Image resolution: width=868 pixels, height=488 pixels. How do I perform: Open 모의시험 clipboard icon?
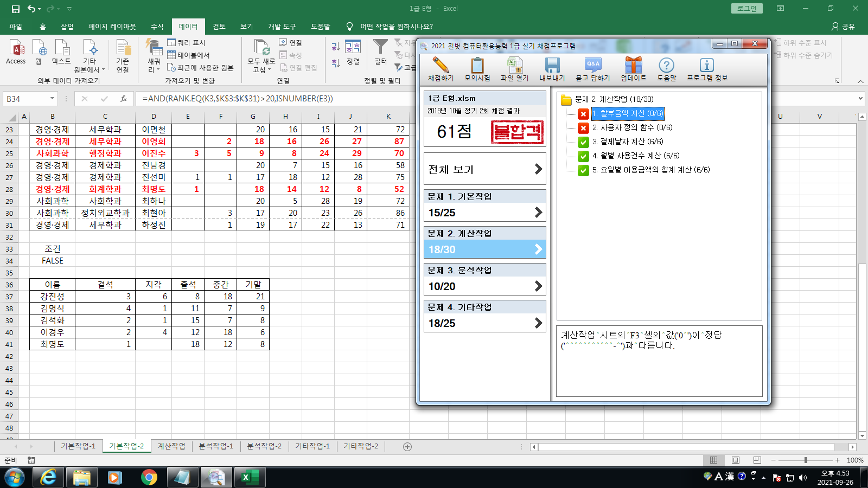477,66
